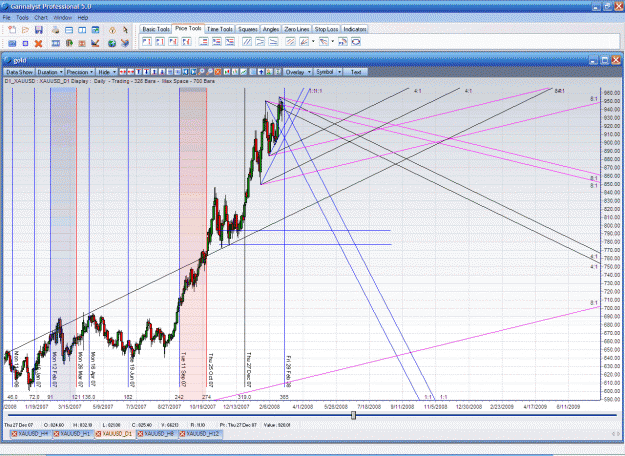Switch to the Angles tab
The height and width of the screenshot is (456, 625).
[271, 29]
